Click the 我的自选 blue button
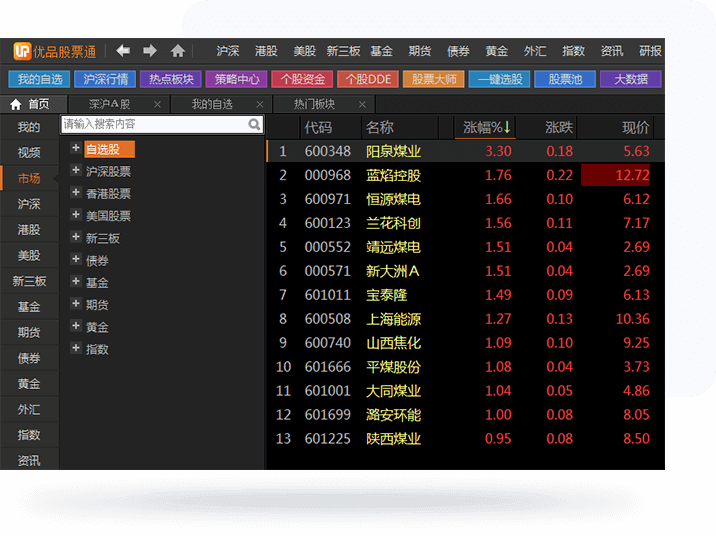Screen dimensions: 716x536 click(x=39, y=79)
